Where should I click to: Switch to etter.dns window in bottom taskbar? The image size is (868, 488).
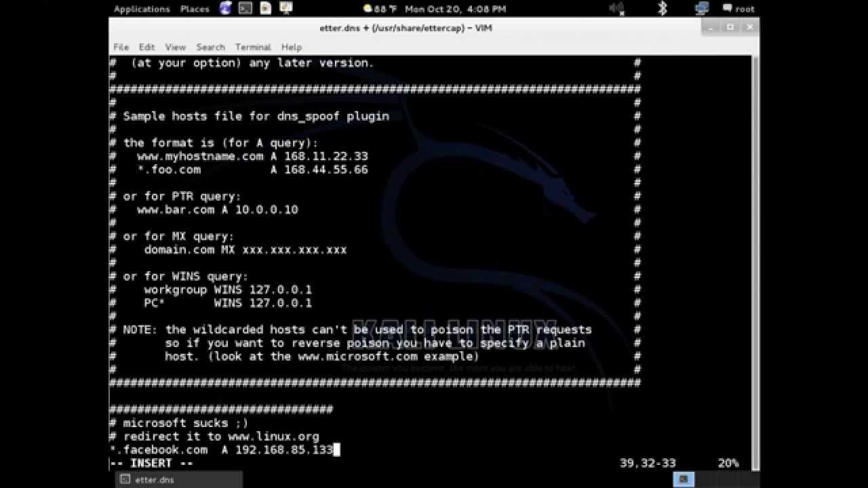(x=180, y=479)
